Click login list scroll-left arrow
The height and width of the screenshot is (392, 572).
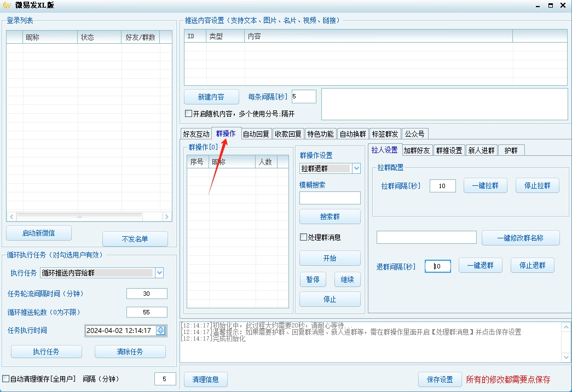11,217
